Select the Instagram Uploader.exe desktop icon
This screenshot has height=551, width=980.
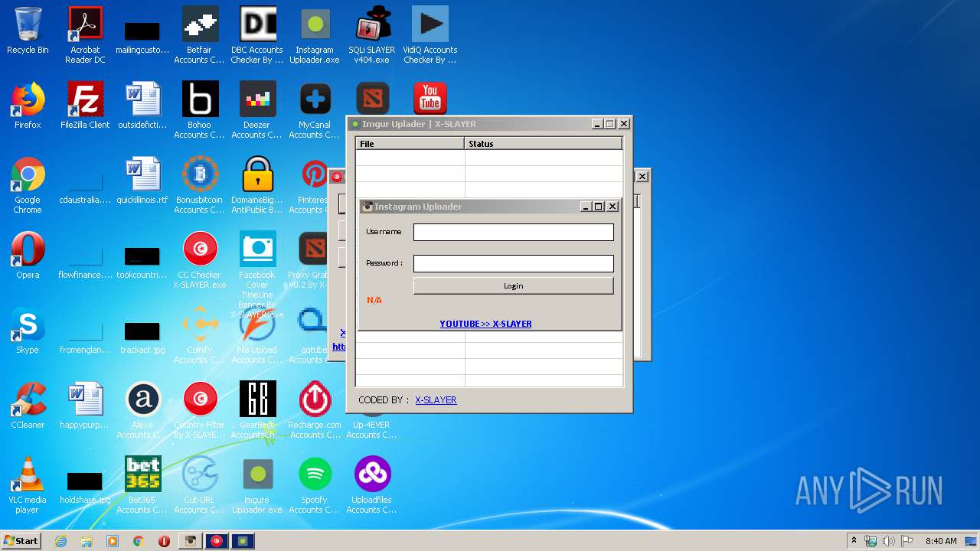tap(315, 35)
